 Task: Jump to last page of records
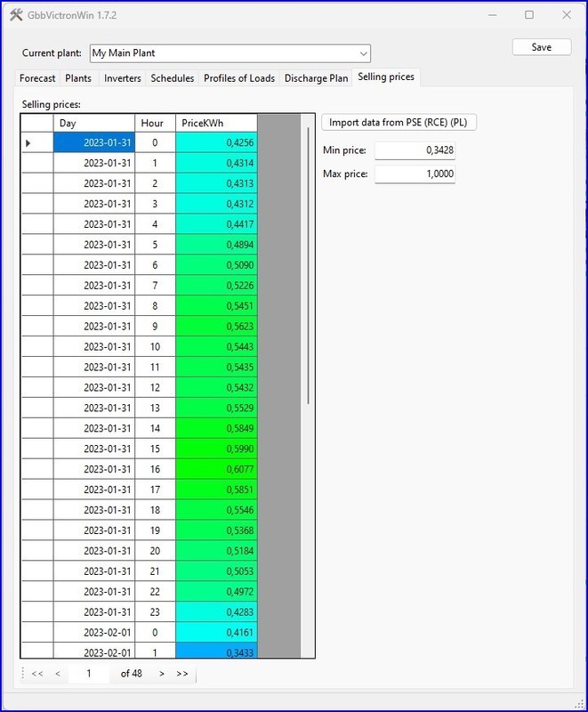(x=182, y=674)
